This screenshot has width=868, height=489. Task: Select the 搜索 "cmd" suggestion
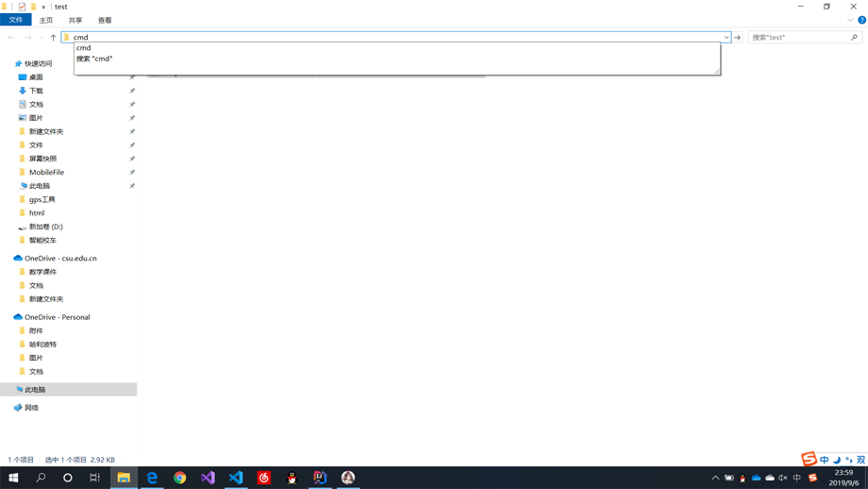point(94,59)
